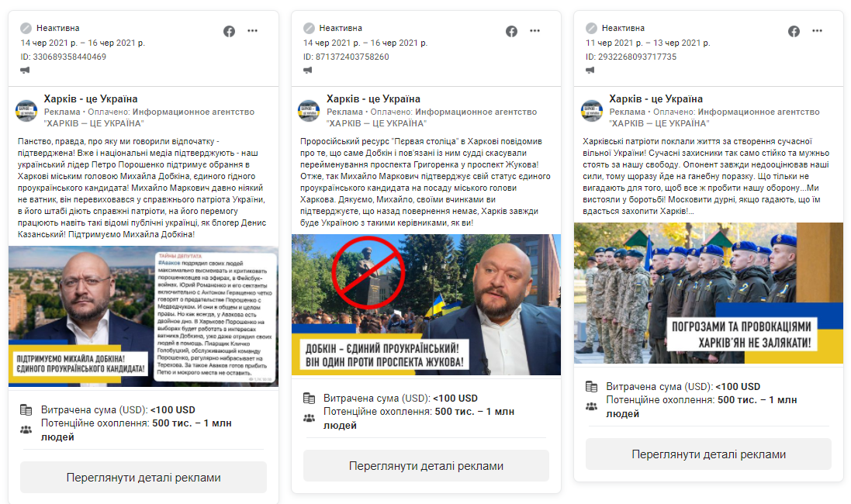Screen dimensions: 851x504
Task: Open 'Харків - це Україна' page name on first ad
Action: point(91,98)
